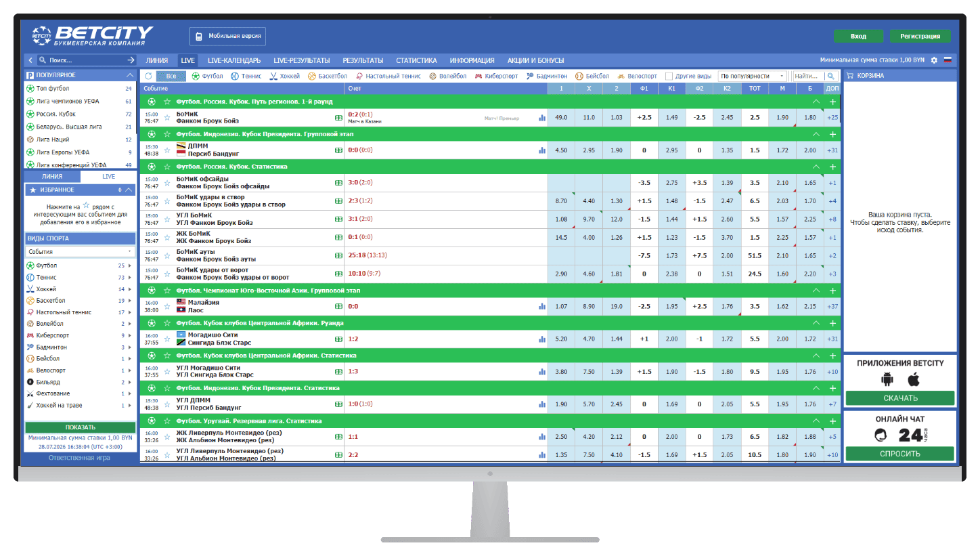Favorite the Чемпионат Юго-Восточной Азии league header
The width and height of the screenshot is (980, 556).
(166, 290)
